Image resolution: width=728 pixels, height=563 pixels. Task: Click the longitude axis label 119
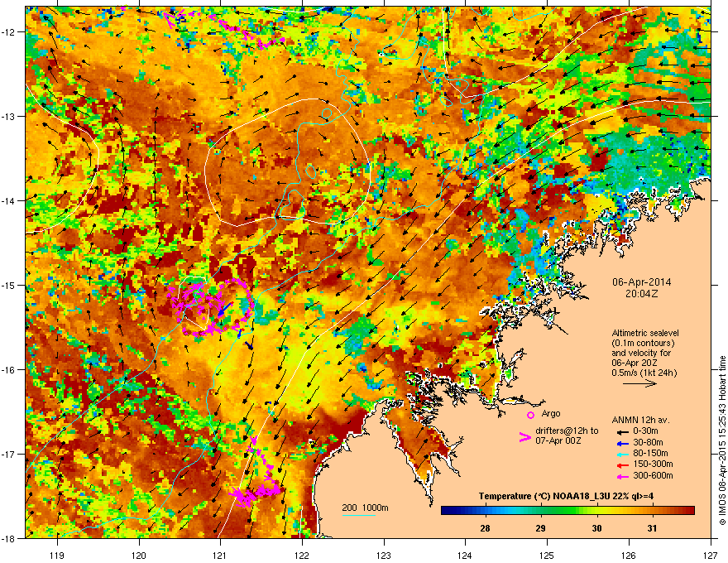pos(56,555)
